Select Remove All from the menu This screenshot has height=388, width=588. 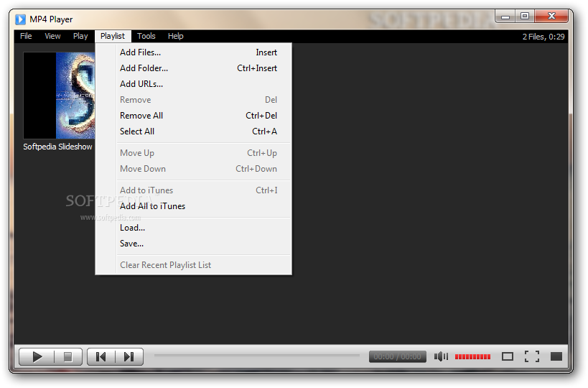tap(194, 116)
